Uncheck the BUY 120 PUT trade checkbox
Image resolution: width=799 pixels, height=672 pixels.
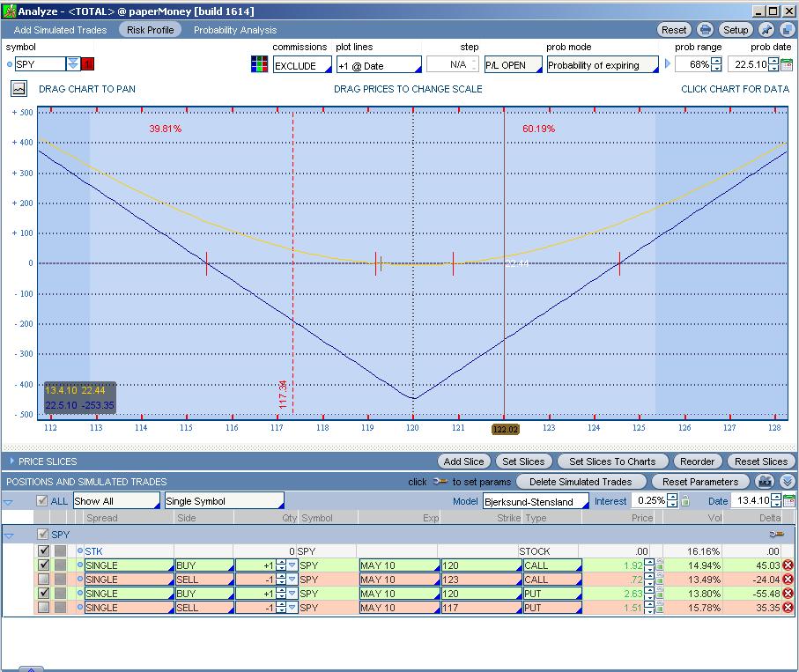(x=44, y=594)
